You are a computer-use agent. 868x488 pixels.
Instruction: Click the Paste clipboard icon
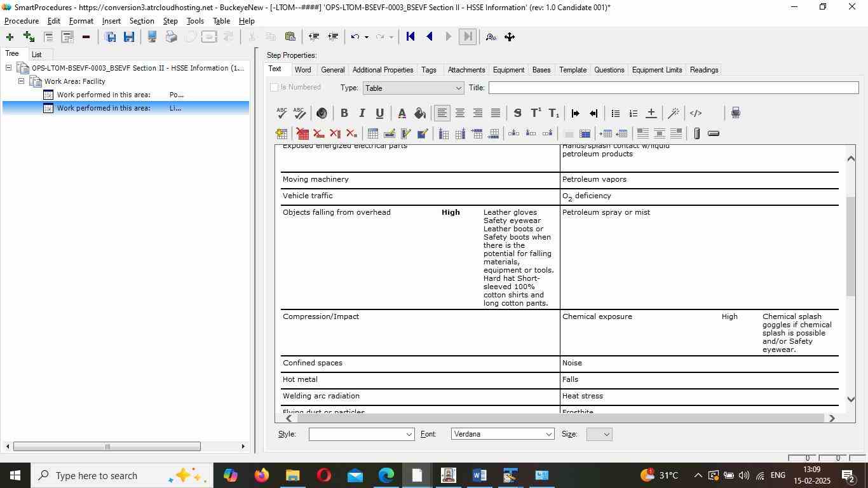coord(290,37)
